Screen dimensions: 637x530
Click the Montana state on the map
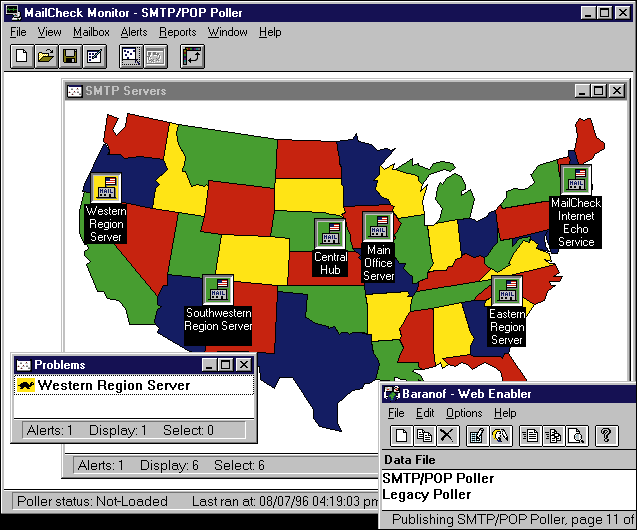point(230,156)
